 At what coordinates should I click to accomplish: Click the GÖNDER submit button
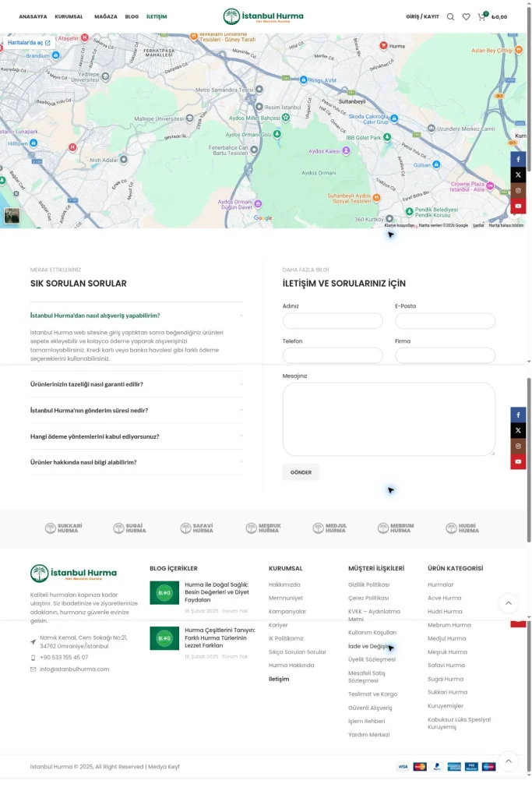click(301, 472)
